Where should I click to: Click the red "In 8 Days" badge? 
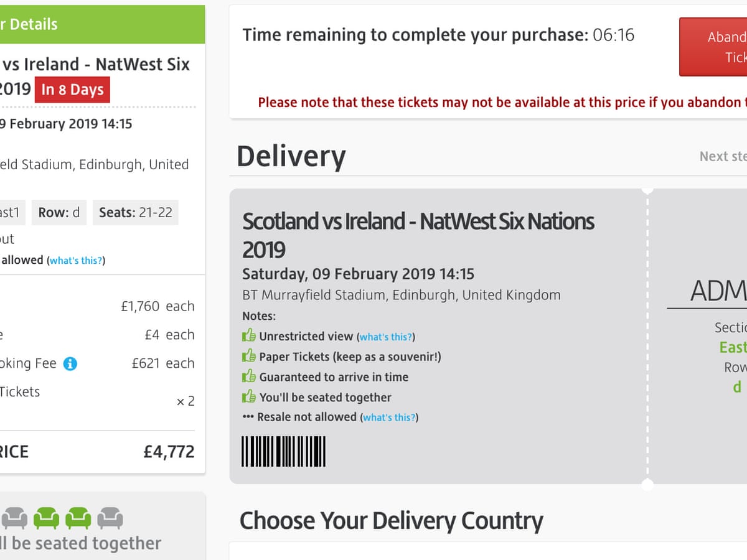pos(72,90)
